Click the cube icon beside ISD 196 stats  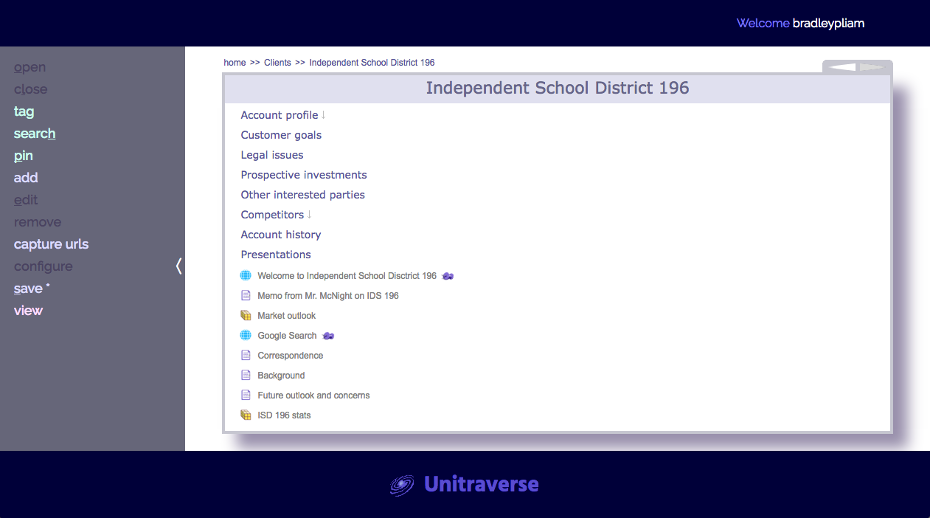246,415
